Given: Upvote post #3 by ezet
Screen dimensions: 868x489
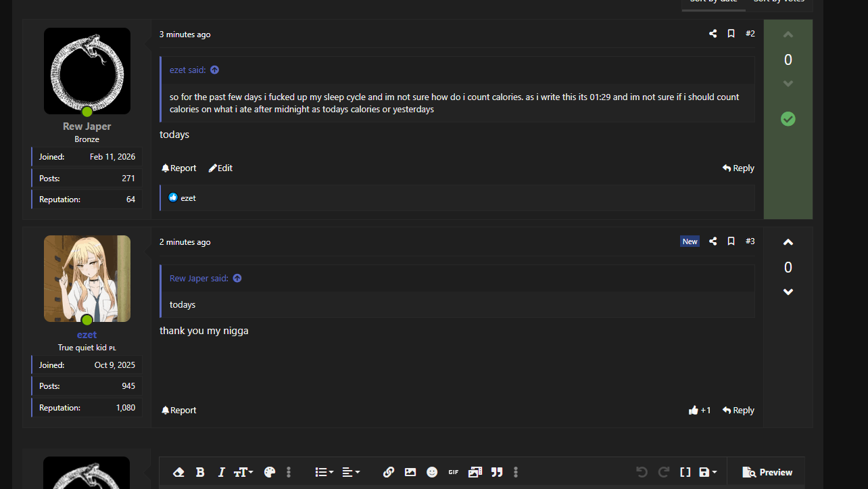Looking at the screenshot, I should (x=788, y=242).
